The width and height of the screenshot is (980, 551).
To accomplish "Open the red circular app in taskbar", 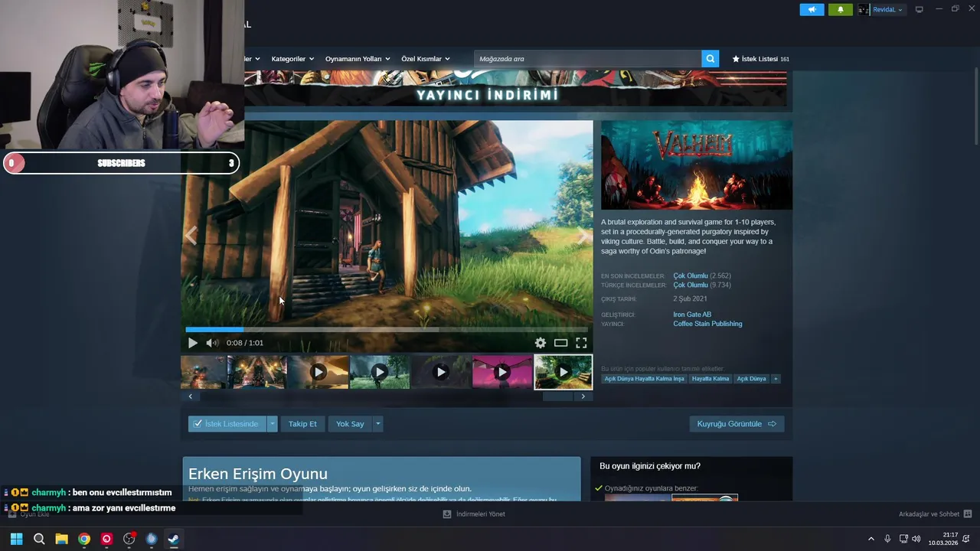I will click(106, 539).
